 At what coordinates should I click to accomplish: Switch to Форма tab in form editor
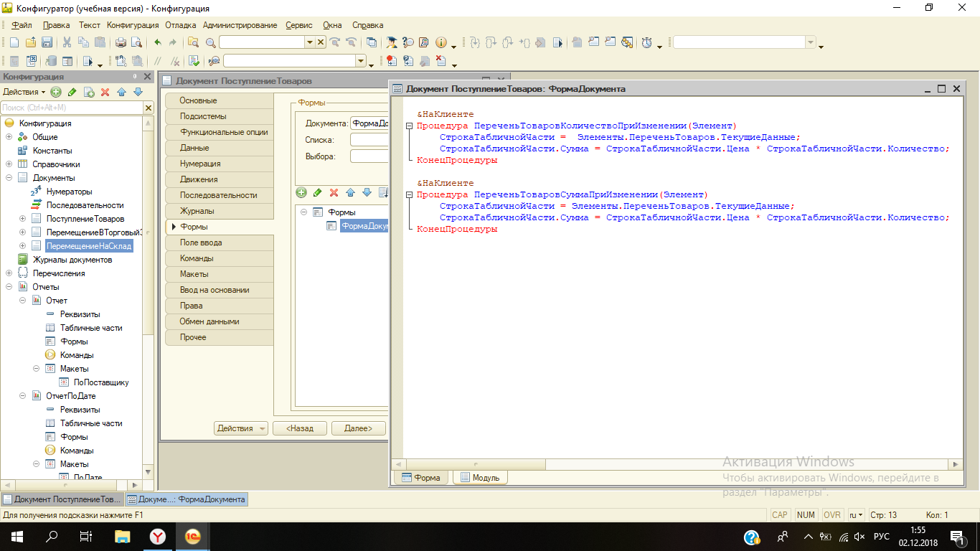(x=421, y=477)
